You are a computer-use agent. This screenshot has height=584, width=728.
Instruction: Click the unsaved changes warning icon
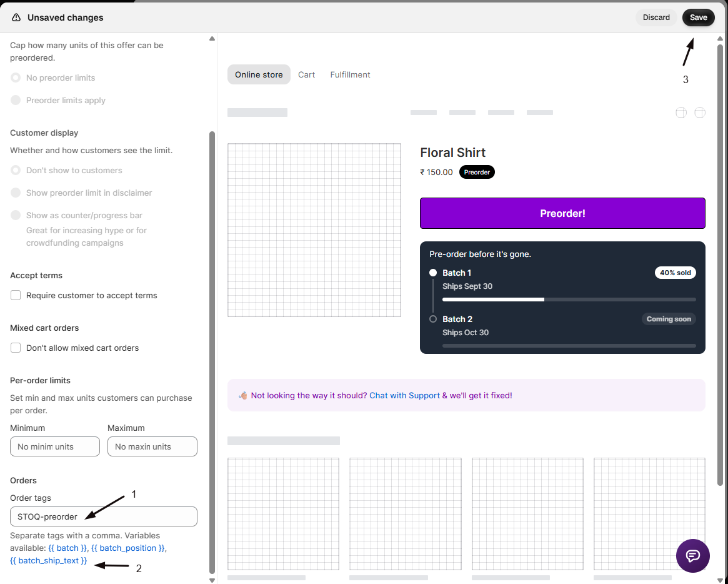point(16,18)
